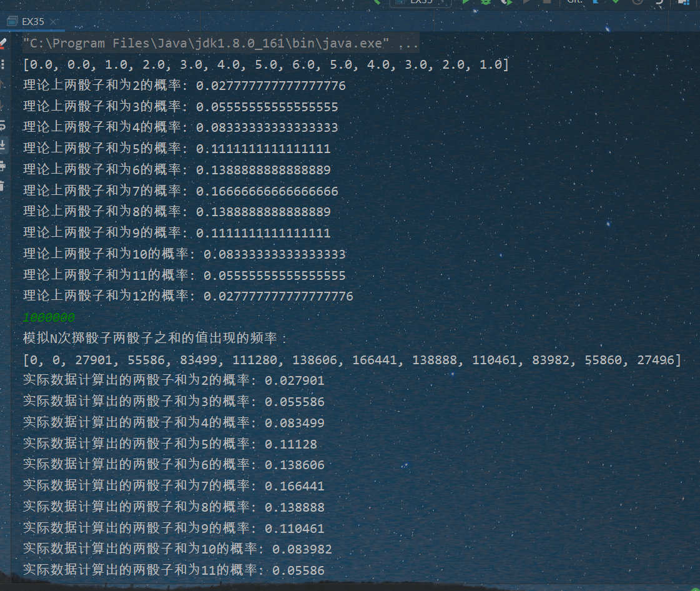Toggle soft-wrap for console output
700x591 pixels.
click(x=2, y=126)
